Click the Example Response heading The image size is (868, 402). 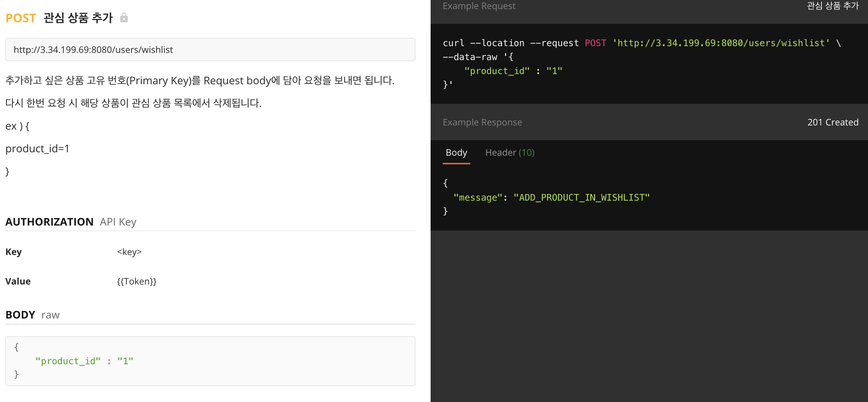coord(482,122)
